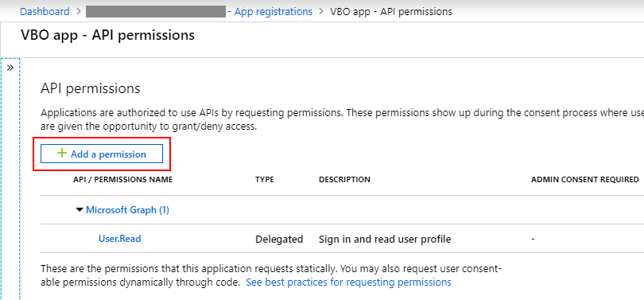The image size is (644, 300).
Task: Select the API / PERMISSIONS NAME column header
Action: click(x=122, y=180)
